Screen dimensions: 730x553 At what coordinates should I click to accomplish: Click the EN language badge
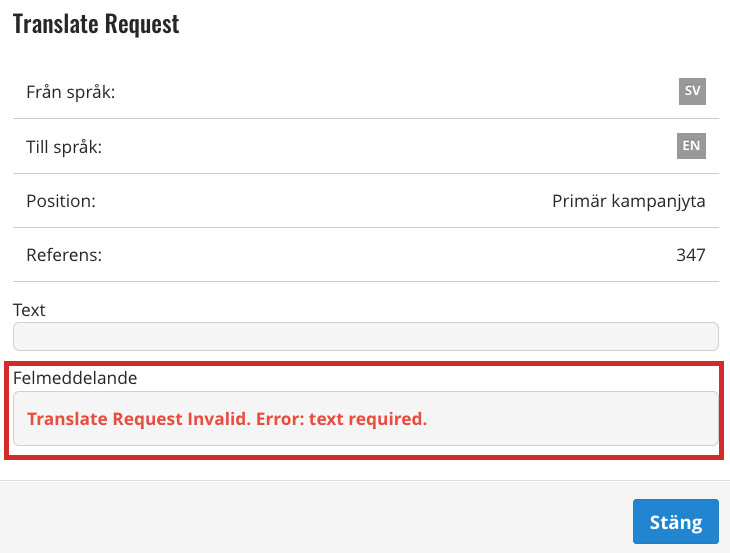tap(691, 146)
